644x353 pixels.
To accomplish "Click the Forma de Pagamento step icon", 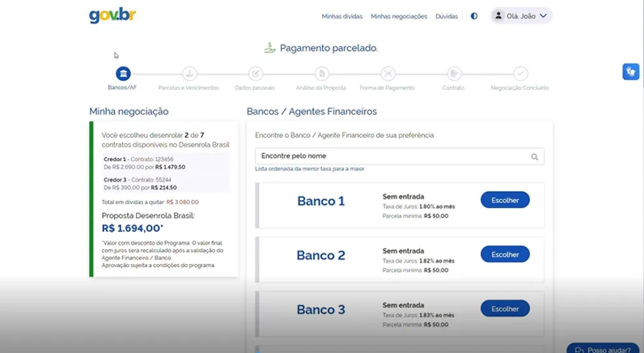I will click(x=388, y=73).
